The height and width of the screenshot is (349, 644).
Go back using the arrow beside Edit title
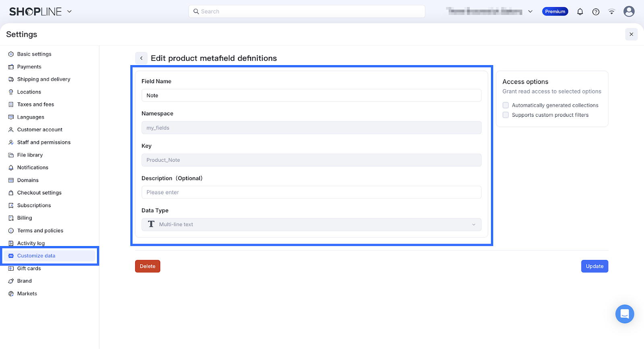click(x=141, y=58)
